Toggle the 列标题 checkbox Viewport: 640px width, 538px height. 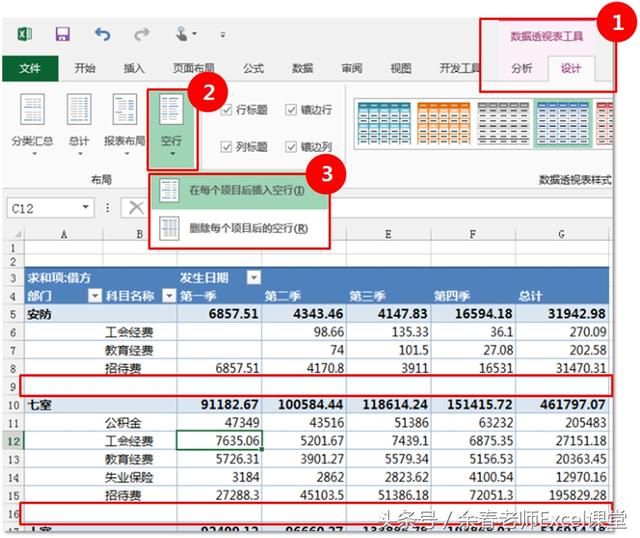point(226,147)
